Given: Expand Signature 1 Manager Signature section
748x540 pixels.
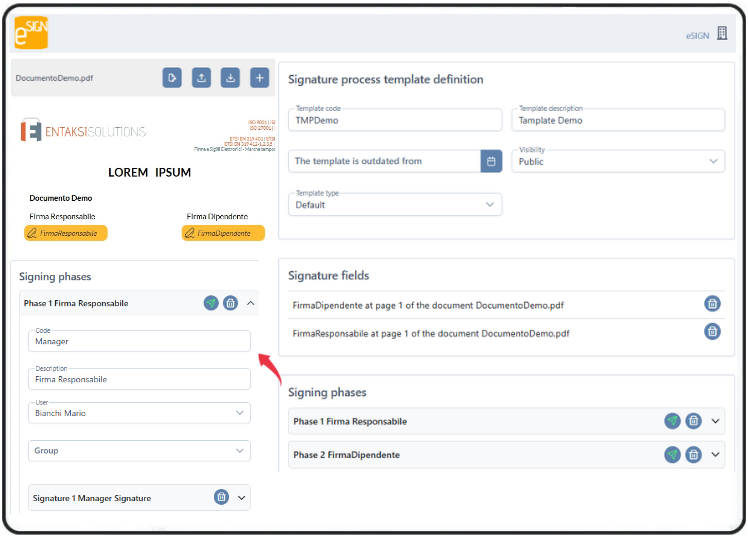Looking at the screenshot, I should tap(242, 498).
